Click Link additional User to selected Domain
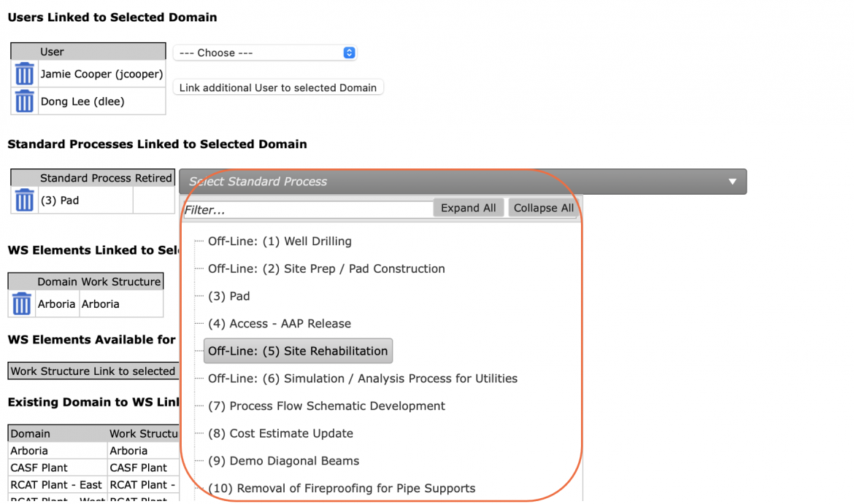This screenshot has width=854, height=504. 278,88
